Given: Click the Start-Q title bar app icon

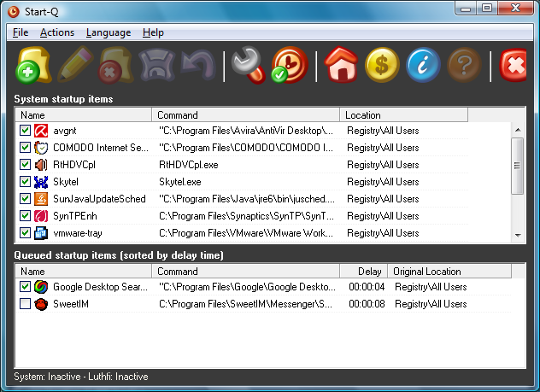Looking at the screenshot, I should [x=14, y=12].
